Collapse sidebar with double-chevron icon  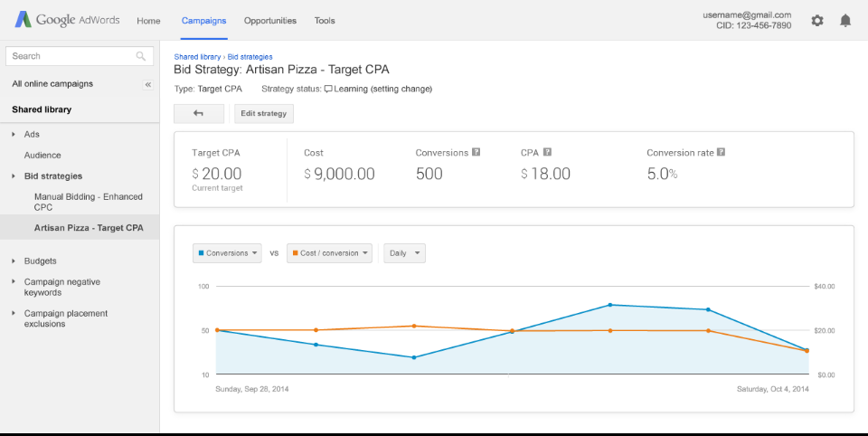148,84
